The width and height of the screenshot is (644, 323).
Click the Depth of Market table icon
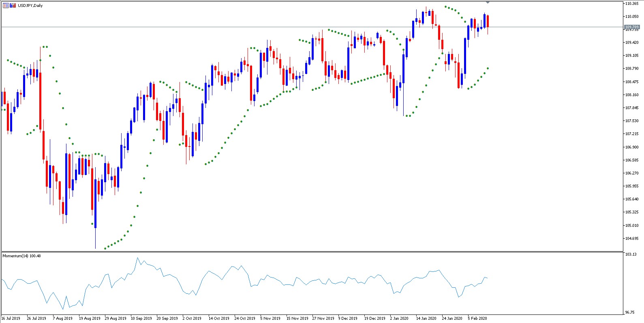click(x=6, y=6)
